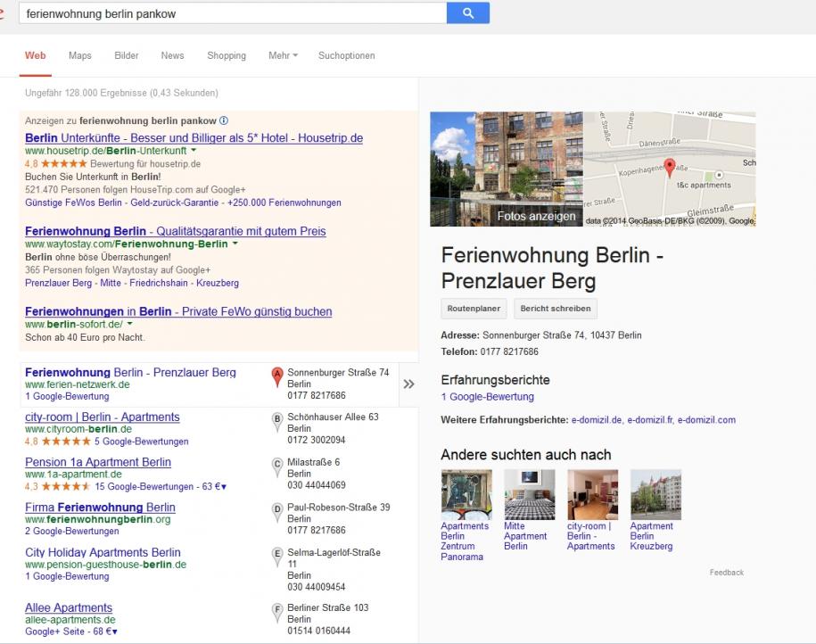Screen dimensions: 816x644
Task: Click map pin F for Berliner Straße 103
Action: pyautogui.click(x=277, y=612)
